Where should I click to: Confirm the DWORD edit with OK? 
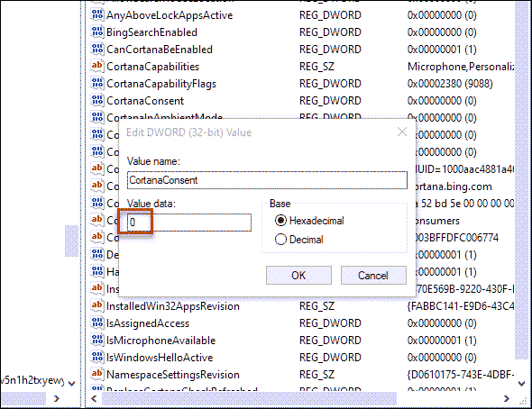(x=298, y=275)
